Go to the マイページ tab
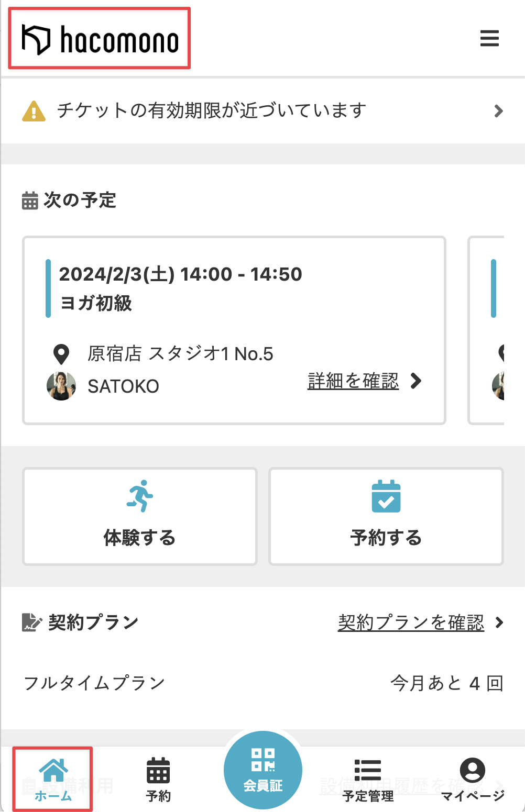The height and width of the screenshot is (812, 525). [x=473, y=780]
